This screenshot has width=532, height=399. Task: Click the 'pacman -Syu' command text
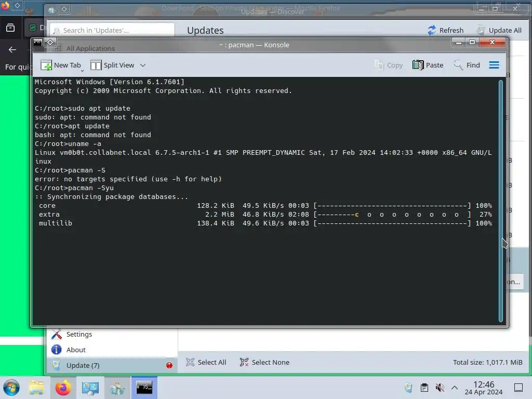[91, 188]
